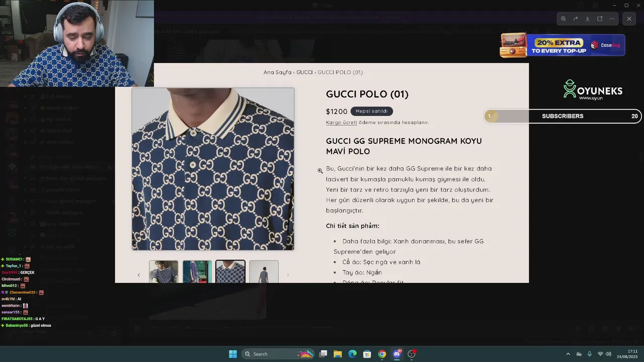644x362 pixels.
Task: Click Tayfun_1 chat message
Action: point(16,266)
